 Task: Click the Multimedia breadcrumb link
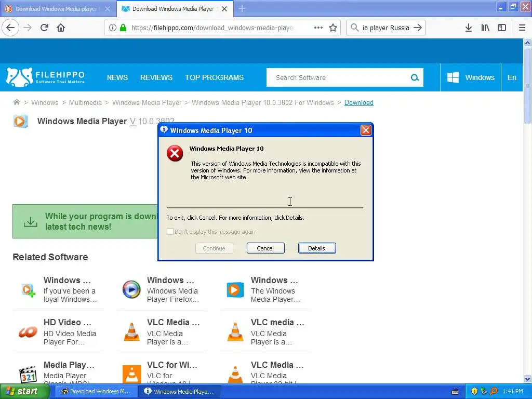[85, 102]
